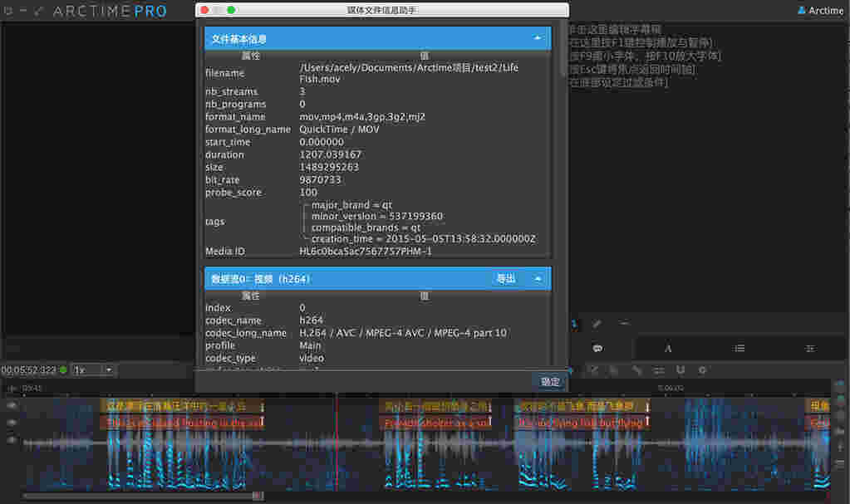Select the 'A' text style tool
This screenshot has height=504, width=850.
[667, 348]
